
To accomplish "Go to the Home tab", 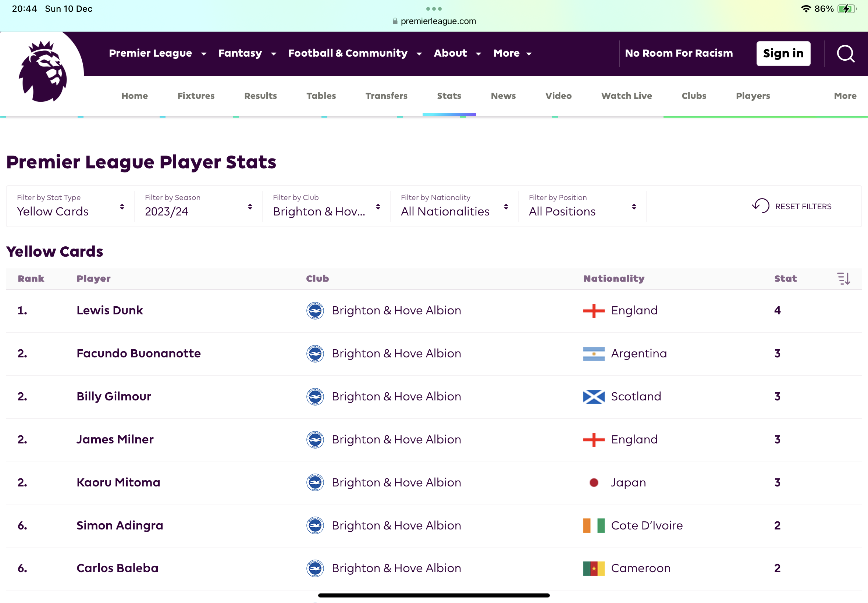I will pos(135,96).
